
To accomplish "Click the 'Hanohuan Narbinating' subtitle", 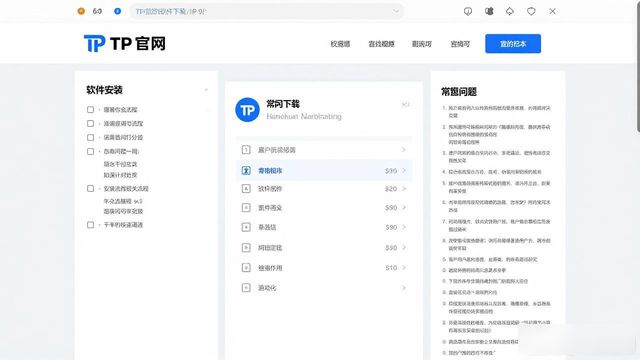I will pos(304,116).
